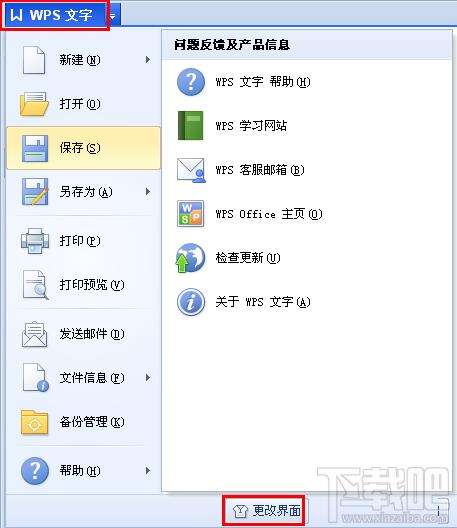Open the dropdown arrow beside WPS 文字 button
457x528 pixels.
(x=113, y=15)
